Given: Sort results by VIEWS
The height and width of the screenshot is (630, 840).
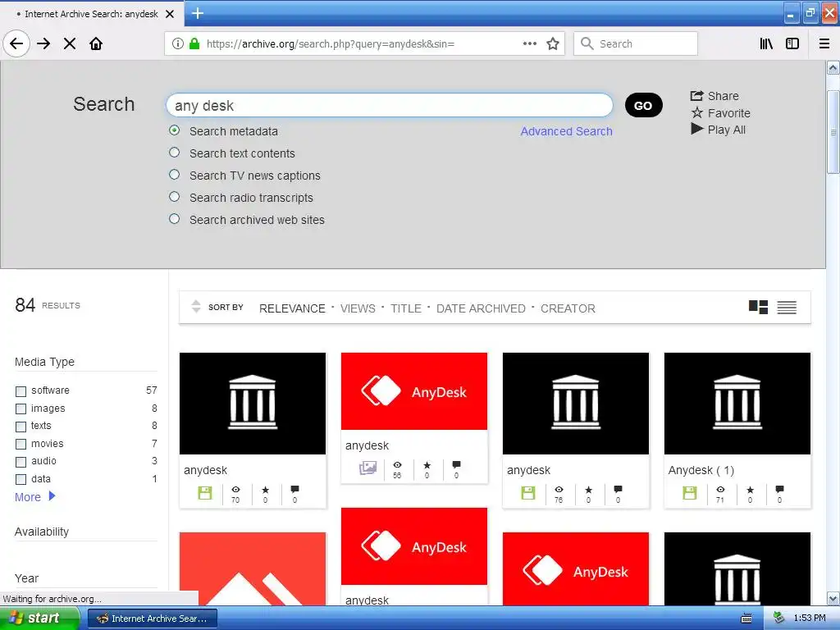Looking at the screenshot, I should click(358, 308).
